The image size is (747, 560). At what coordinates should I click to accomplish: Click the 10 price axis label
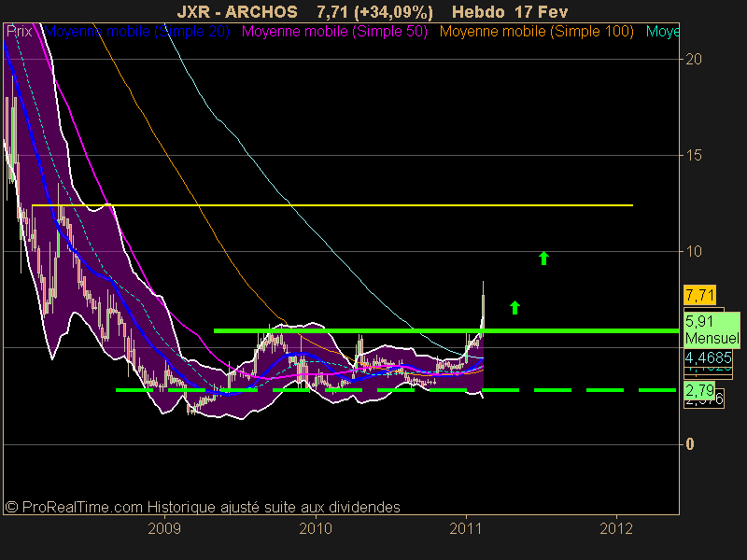pyautogui.click(x=694, y=251)
